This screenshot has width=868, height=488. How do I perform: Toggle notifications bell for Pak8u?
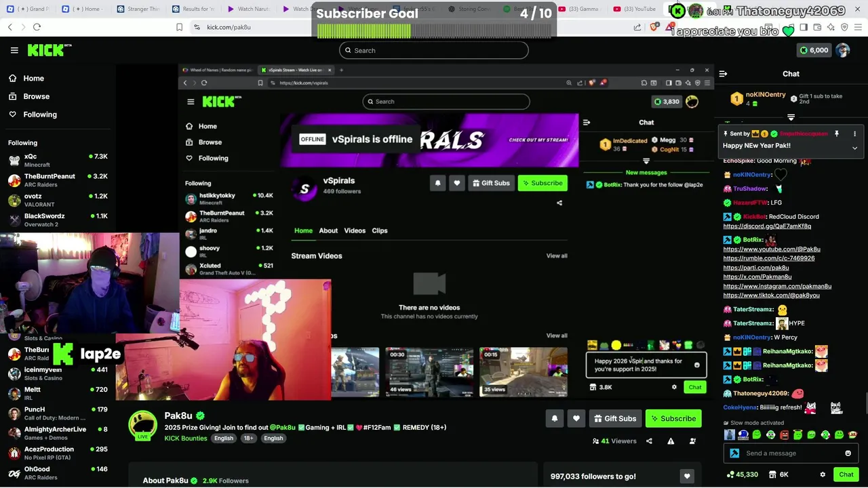click(x=555, y=419)
